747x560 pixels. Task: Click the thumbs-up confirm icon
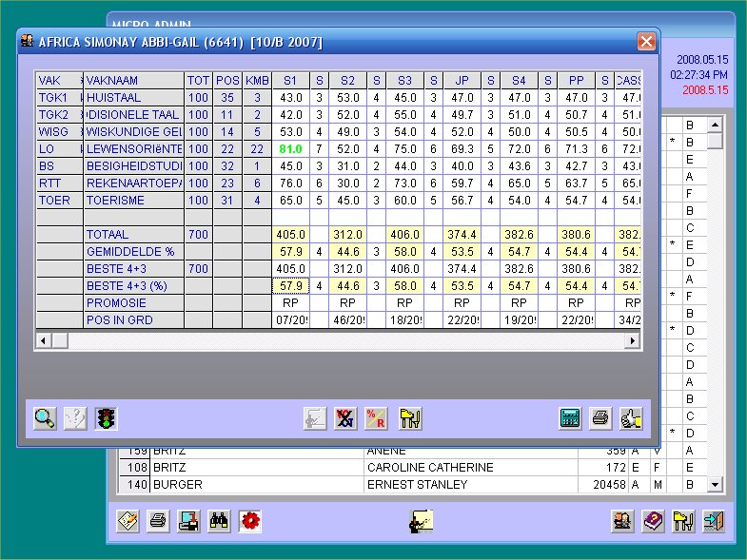tap(630, 418)
